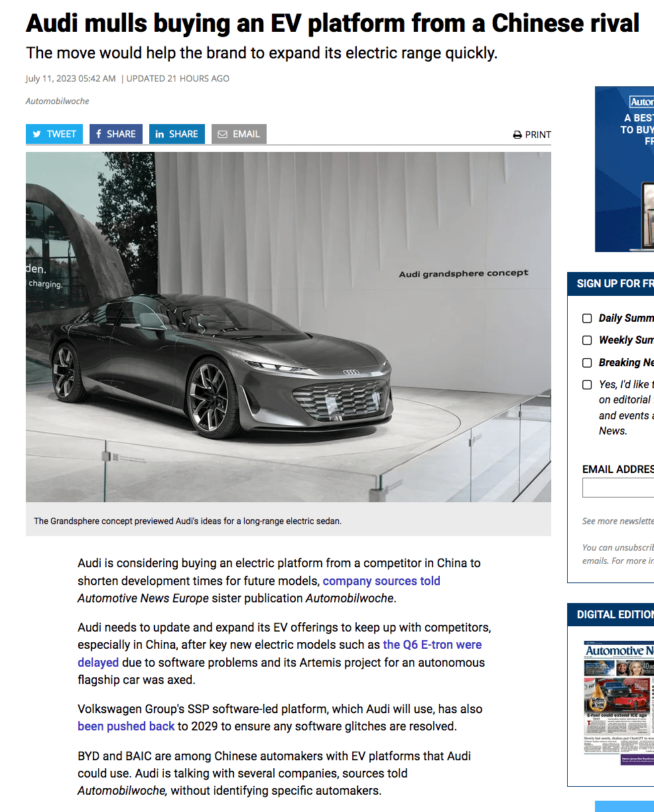Image resolution: width=654 pixels, height=812 pixels.
Task: Click the Twitter bird icon
Action: coord(37,134)
